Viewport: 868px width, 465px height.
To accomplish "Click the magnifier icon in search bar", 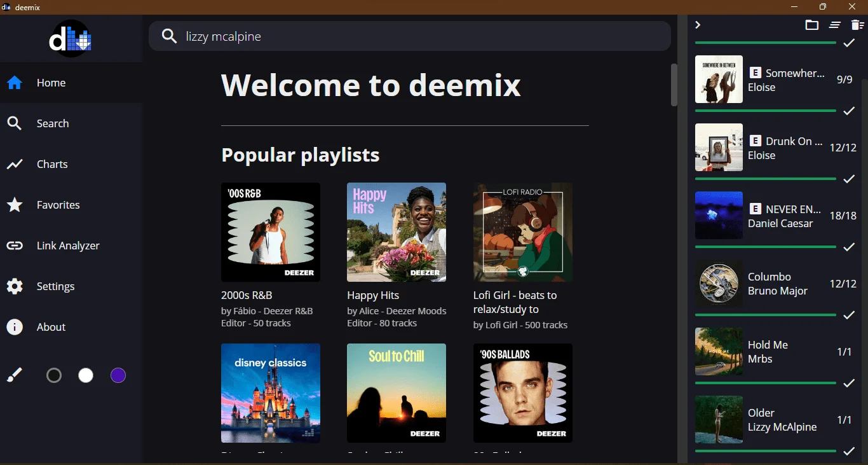I will tap(169, 36).
